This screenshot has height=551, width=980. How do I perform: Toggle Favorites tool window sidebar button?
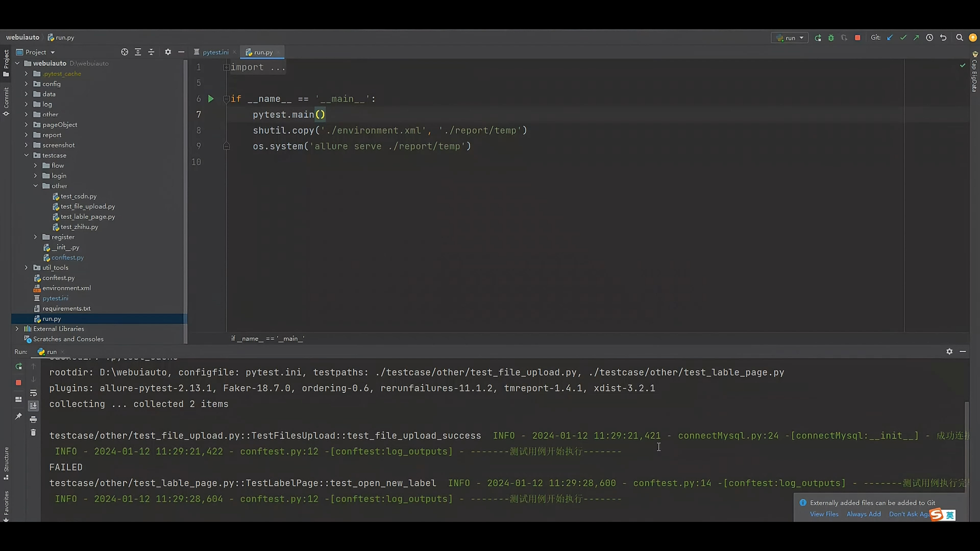pos(6,506)
